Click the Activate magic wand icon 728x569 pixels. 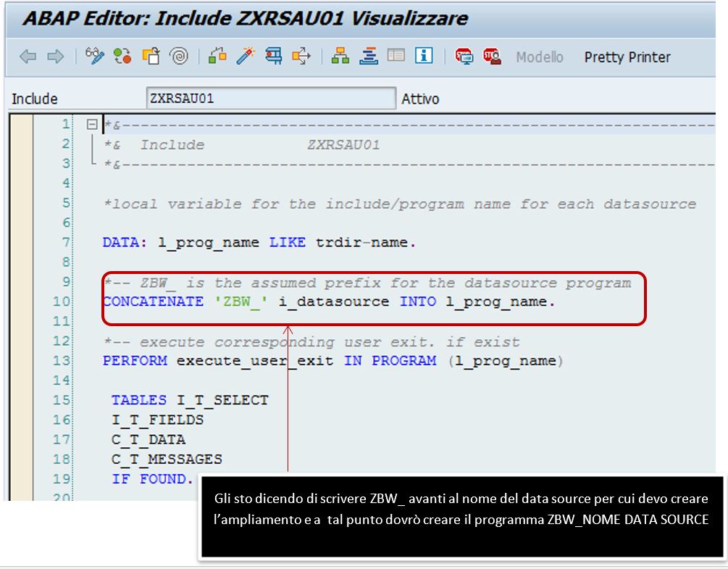tap(246, 57)
